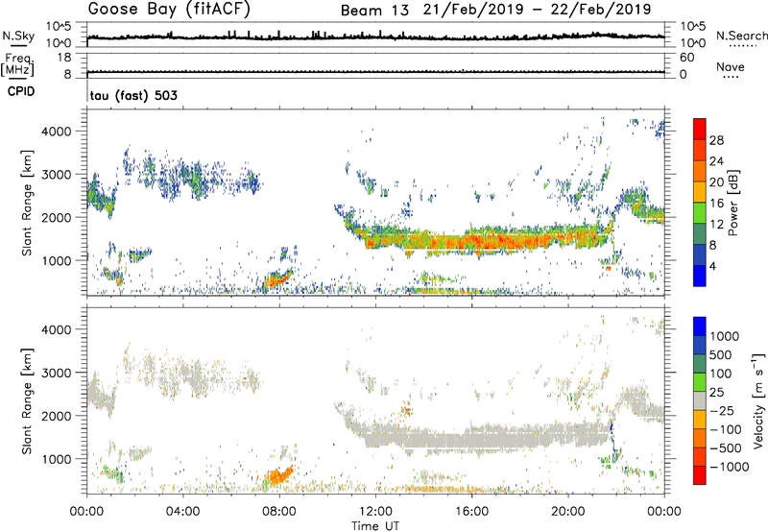Image resolution: width=768 pixels, height=532 pixels.
Task: Click the "N.Search" legend label
Action: (741, 36)
